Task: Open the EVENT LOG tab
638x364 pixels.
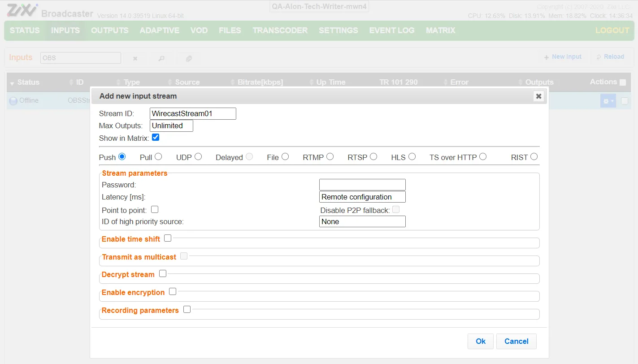Action: click(392, 30)
